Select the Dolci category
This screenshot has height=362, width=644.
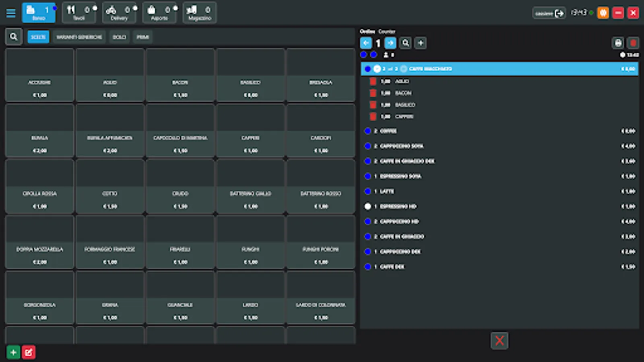(119, 37)
